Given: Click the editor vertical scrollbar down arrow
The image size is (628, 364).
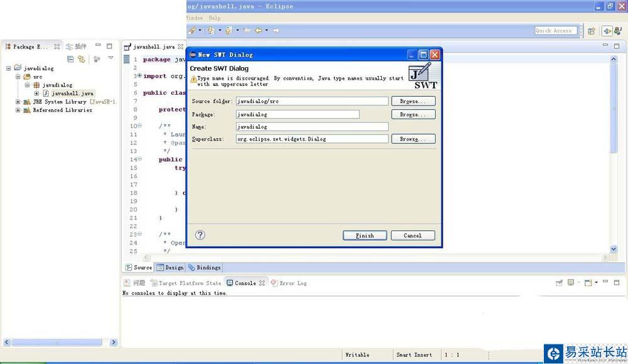Looking at the screenshot, I should pos(614,249).
